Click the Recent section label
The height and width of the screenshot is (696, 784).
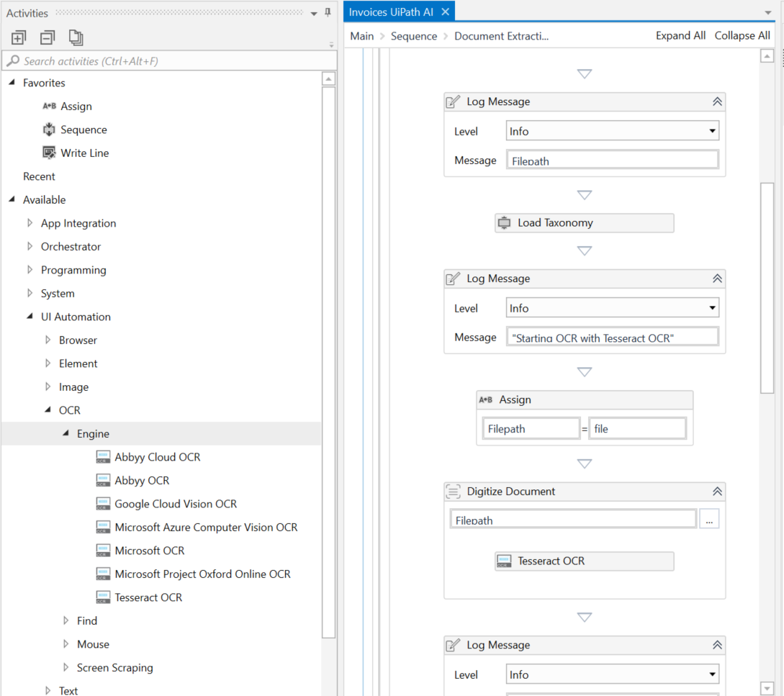[39, 176]
